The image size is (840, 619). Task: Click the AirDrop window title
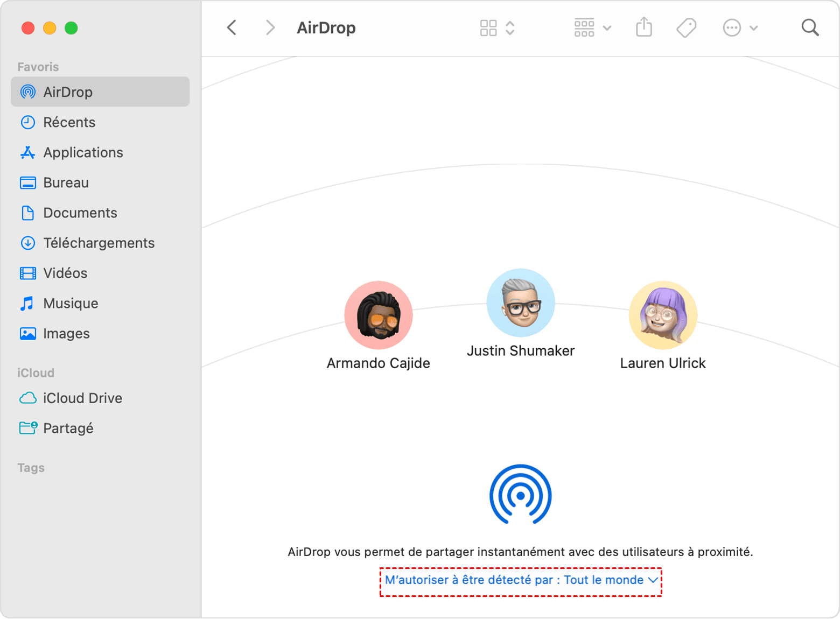click(x=326, y=27)
